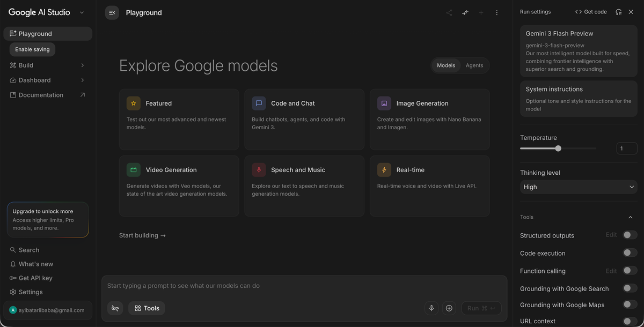Click Upgrade to unlock more banner

pyautogui.click(x=48, y=220)
